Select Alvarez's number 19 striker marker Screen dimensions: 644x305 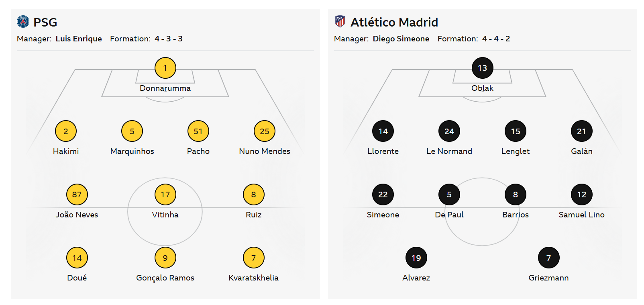(416, 258)
